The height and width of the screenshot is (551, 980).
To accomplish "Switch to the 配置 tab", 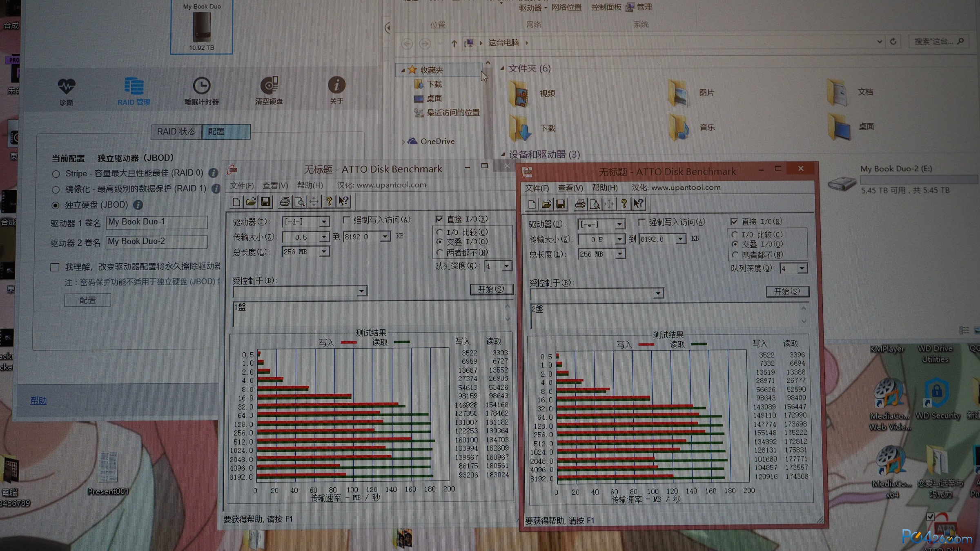I will point(226,132).
